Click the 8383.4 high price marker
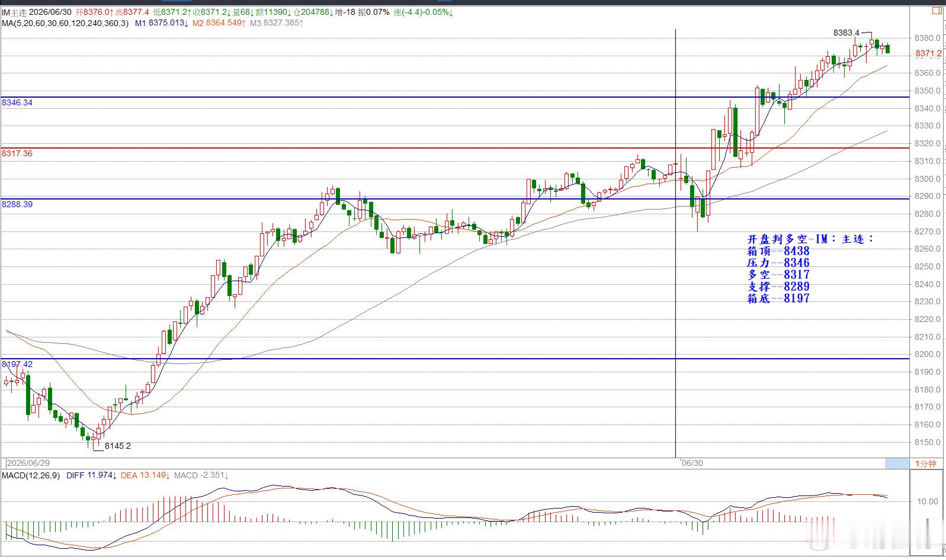The image size is (946, 560). pos(846,33)
